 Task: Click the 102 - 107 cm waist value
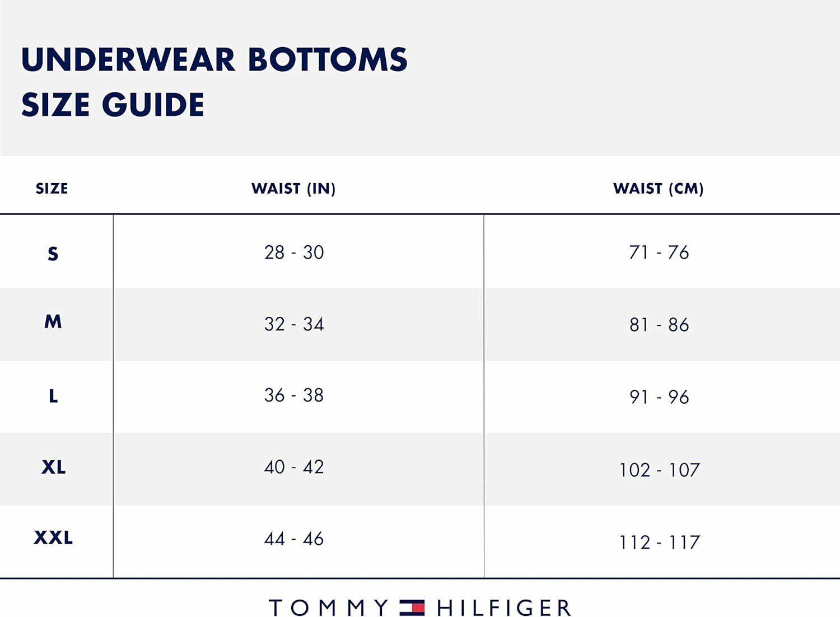click(659, 470)
